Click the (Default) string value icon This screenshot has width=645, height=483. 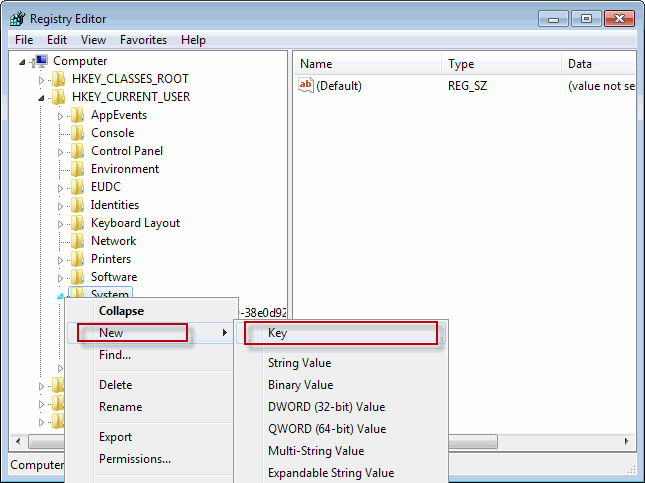306,86
